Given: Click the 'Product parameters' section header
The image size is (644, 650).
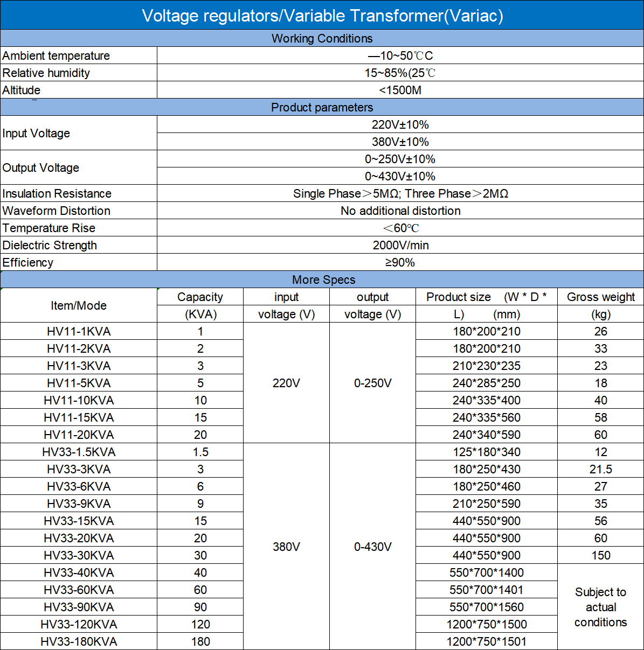Looking at the screenshot, I should [322, 107].
